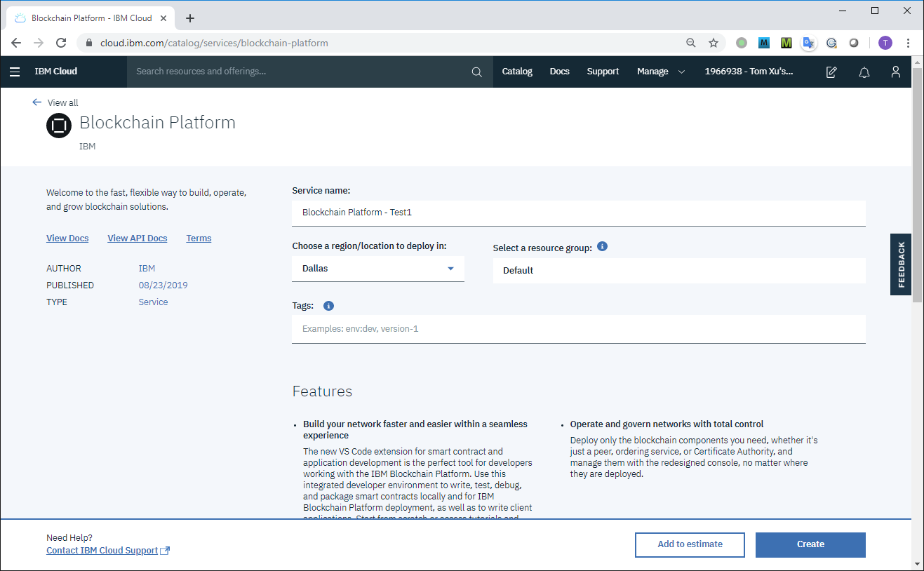
Task: Click the Create button
Action: click(810, 544)
